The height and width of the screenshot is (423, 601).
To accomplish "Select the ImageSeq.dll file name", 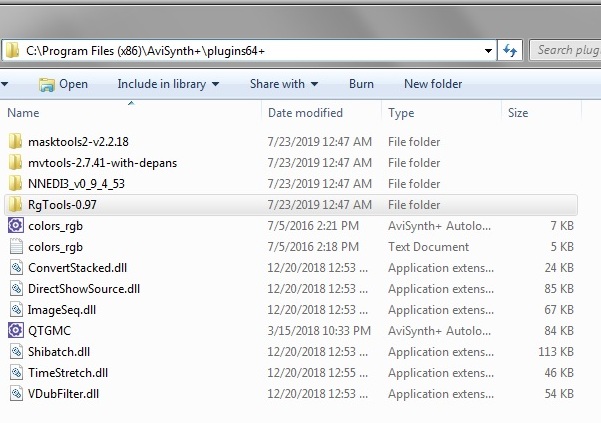I will [62, 310].
